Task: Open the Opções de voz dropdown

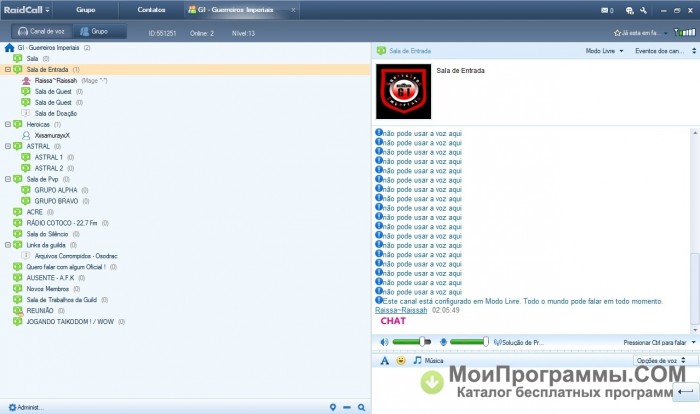Action: 663,360
